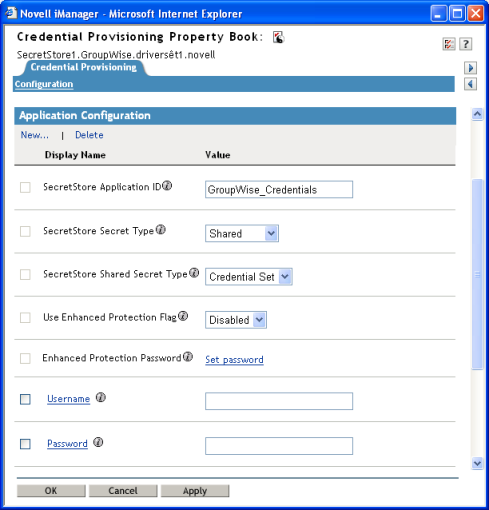Open the checklist icon beside the help button

(x=449, y=44)
